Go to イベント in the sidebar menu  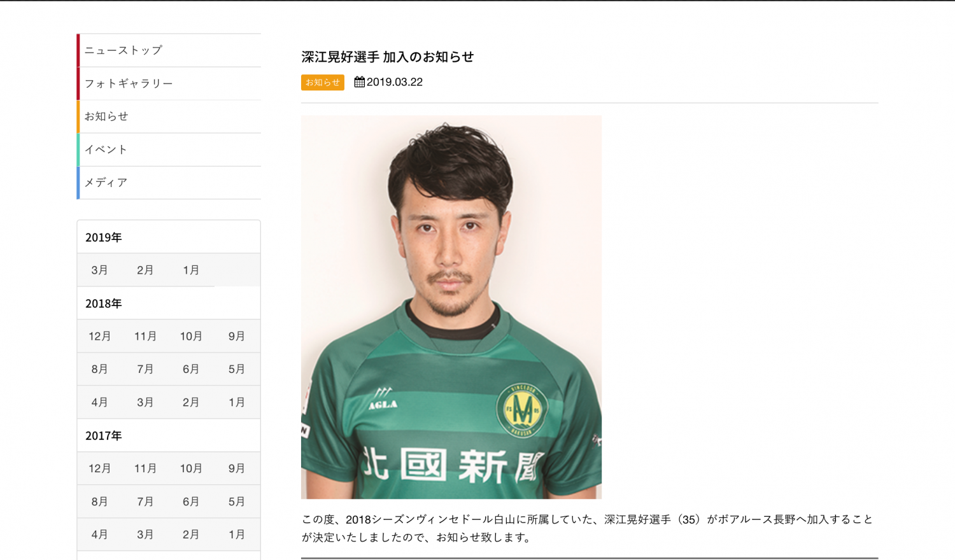point(169,150)
